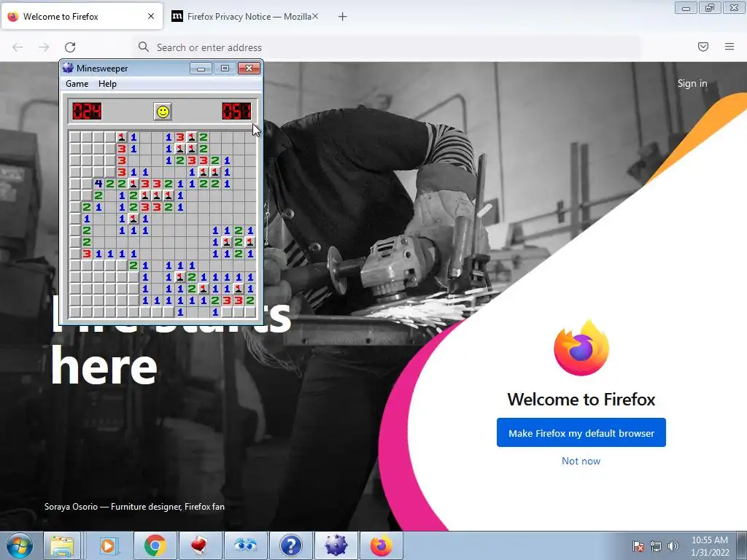Open a new Firefox tab with plus button

[x=343, y=17]
